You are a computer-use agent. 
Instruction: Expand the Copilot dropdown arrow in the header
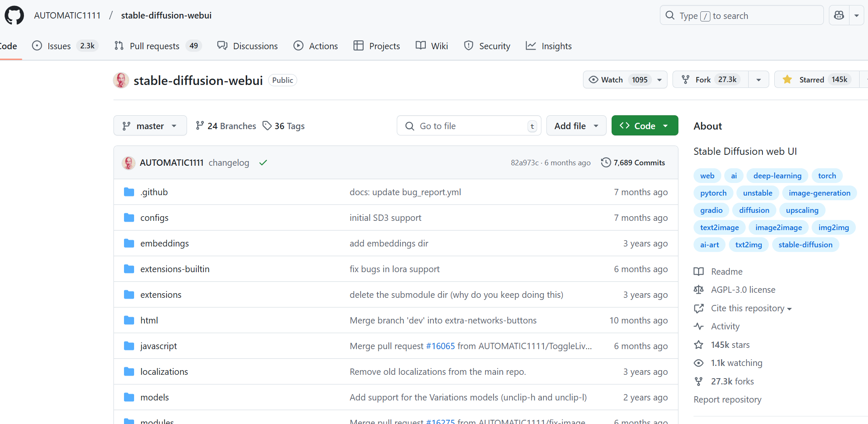pos(857,16)
